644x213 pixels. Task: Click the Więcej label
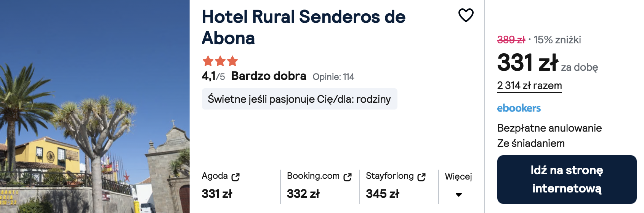[x=458, y=176]
